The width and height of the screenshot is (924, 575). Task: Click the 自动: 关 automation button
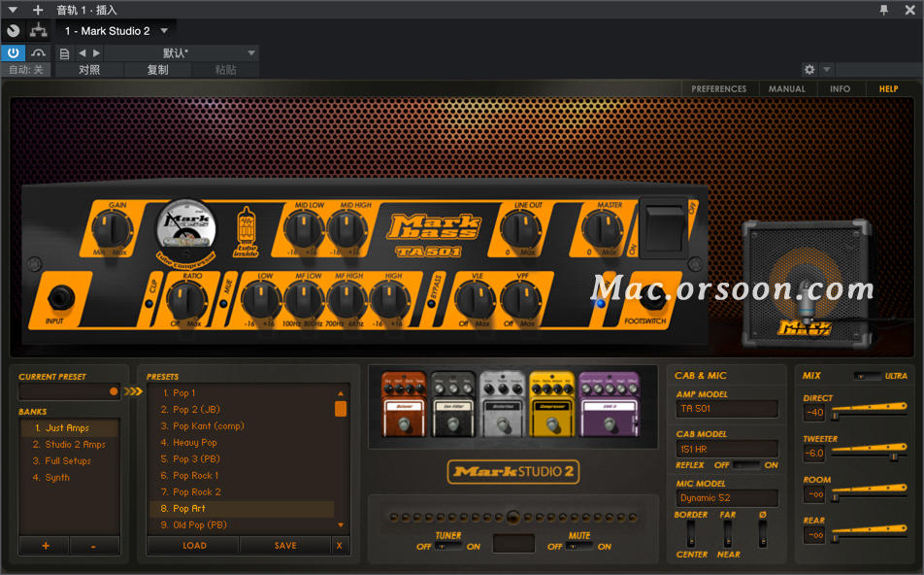coord(26,70)
